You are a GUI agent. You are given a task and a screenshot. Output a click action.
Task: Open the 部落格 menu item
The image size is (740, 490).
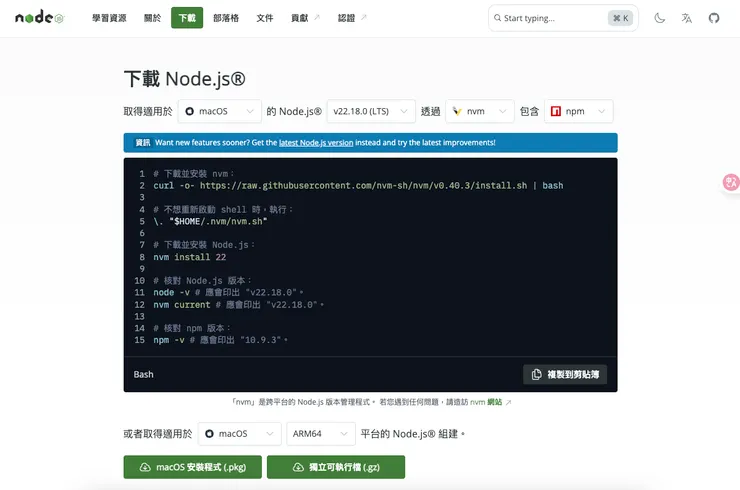click(226, 18)
